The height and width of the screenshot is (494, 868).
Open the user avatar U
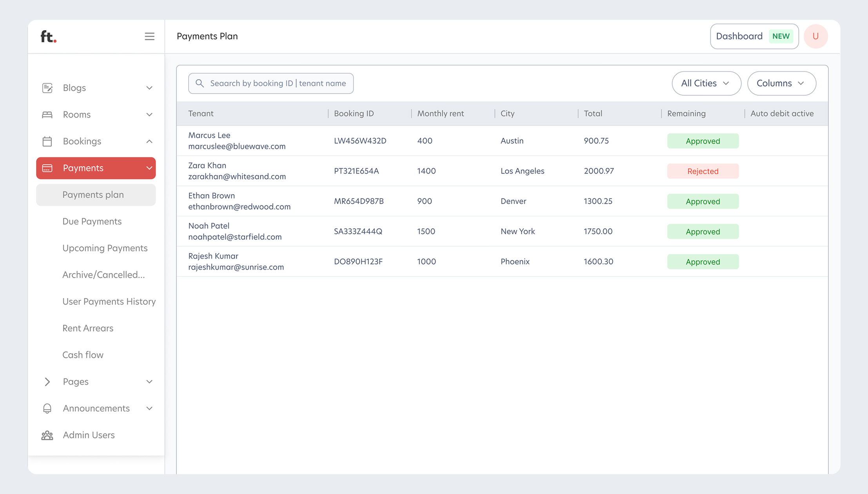[x=815, y=36]
